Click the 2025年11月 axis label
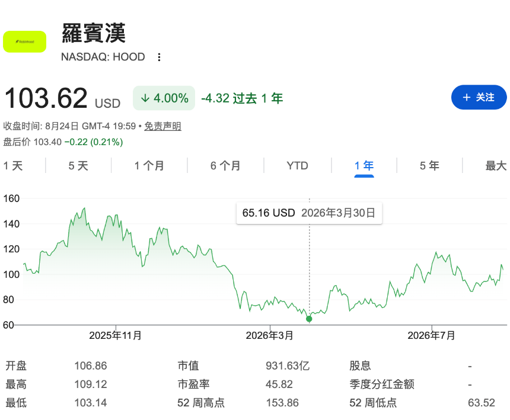 click(116, 335)
